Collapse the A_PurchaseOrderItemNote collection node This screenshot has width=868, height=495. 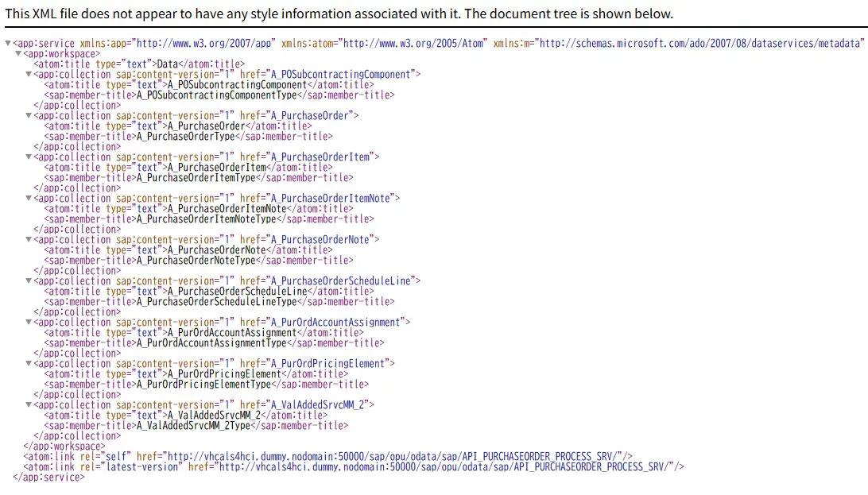29,199
